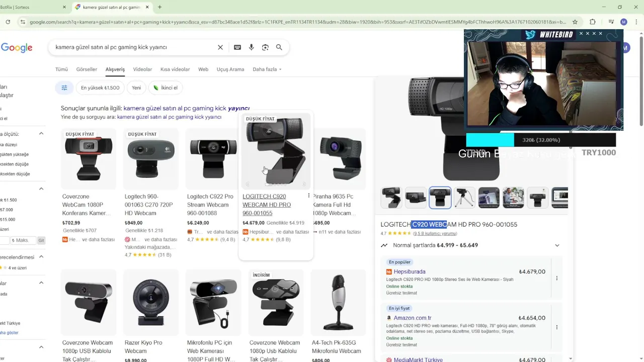Clear the search query with the X icon
Screen dimensions: 644x362
pos(220,47)
